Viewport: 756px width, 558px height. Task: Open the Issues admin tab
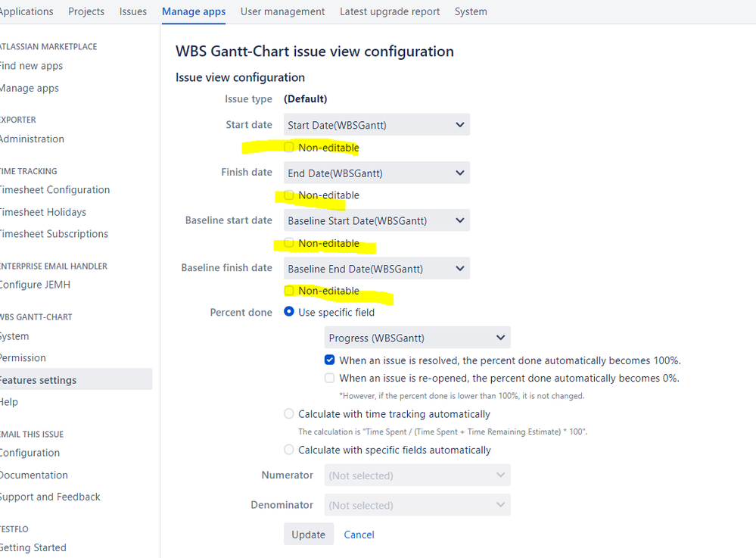[133, 11]
